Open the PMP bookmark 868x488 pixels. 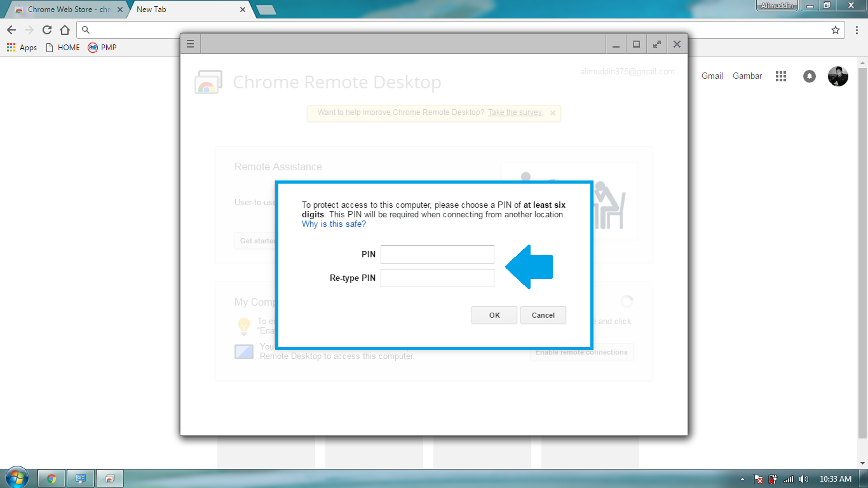102,48
